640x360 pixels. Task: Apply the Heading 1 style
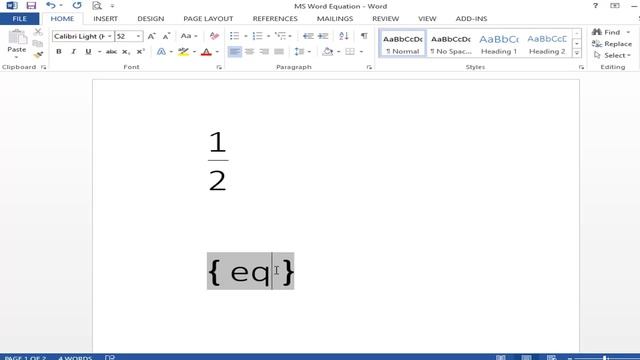[499, 43]
